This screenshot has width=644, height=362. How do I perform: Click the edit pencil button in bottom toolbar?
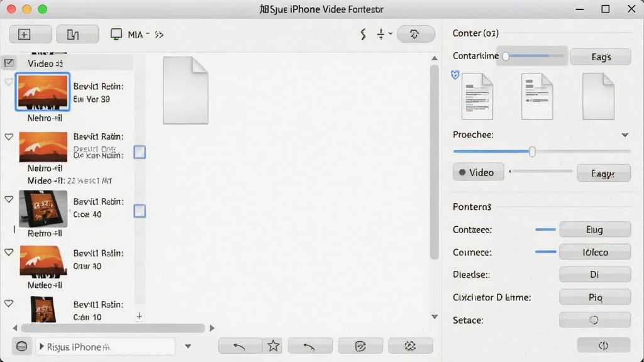(360, 346)
